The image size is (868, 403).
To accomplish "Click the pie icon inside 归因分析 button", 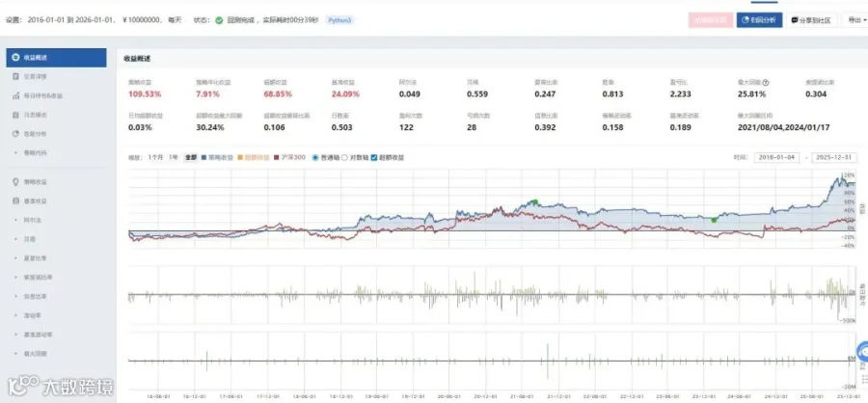I will coord(746,20).
